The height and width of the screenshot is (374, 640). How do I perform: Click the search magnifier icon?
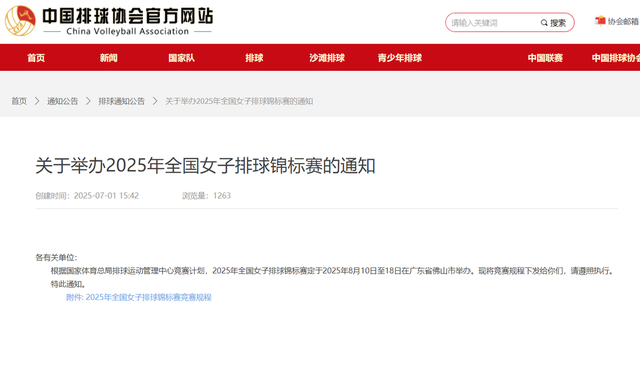coord(544,23)
